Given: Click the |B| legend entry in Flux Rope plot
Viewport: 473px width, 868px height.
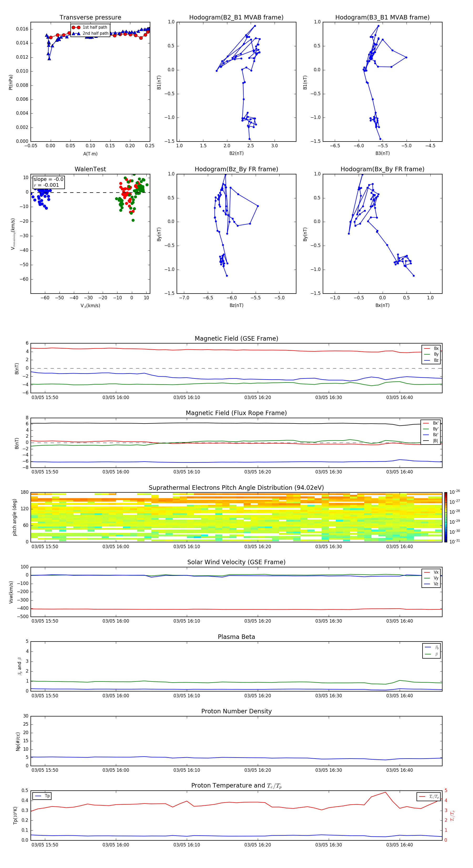Looking at the screenshot, I should [x=431, y=441].
